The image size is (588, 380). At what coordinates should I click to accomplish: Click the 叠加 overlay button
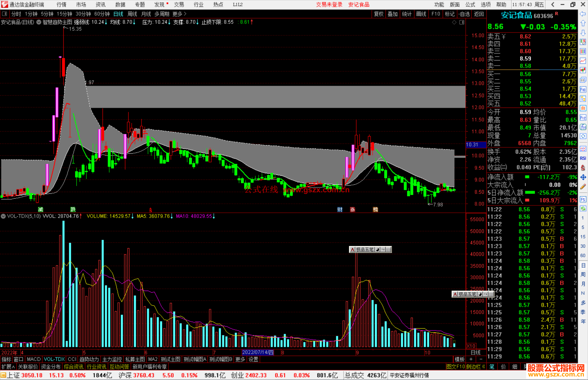click(393, 14)
